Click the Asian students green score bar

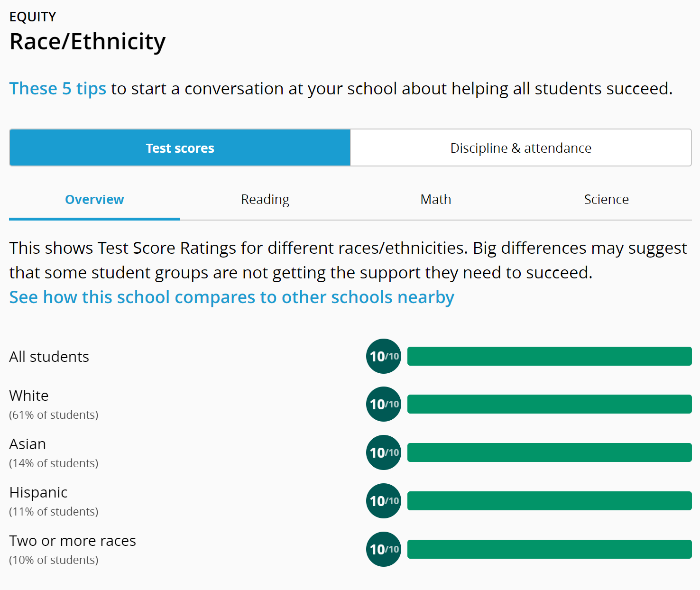pos(549,452)
